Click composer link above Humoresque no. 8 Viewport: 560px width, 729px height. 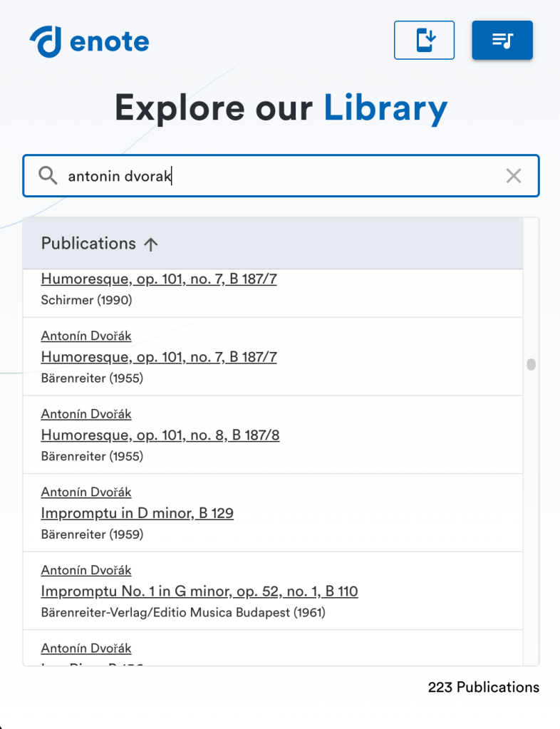click(86, 414)
